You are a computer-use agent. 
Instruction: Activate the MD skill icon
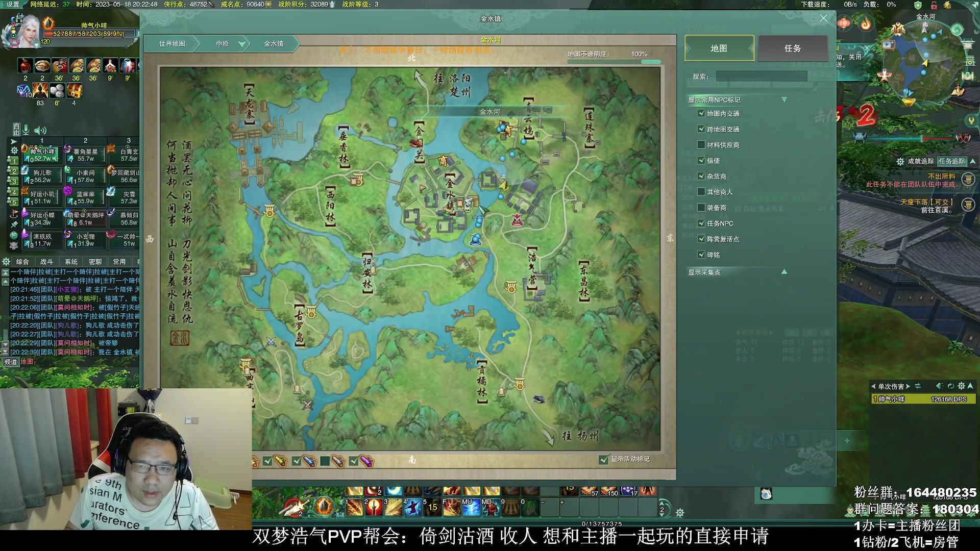(x=491, y=507)
